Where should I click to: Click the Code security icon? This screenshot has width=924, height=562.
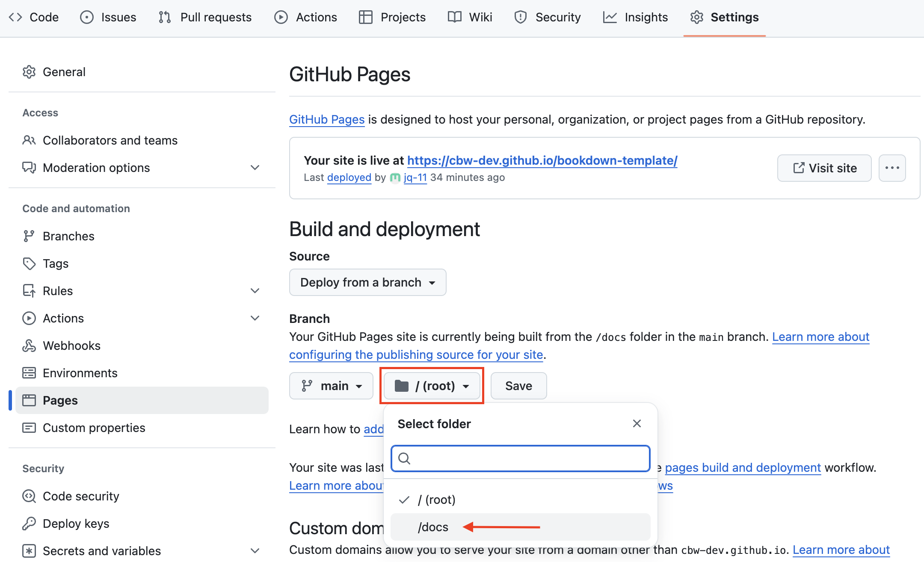29,496
